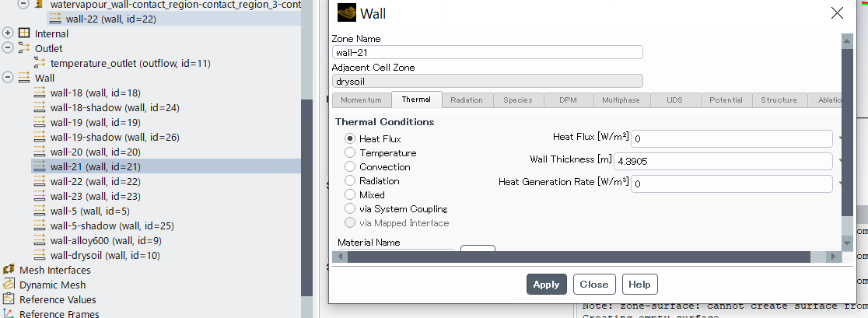Image resolution: width=868 pixels, height=318 pixels.
Task: Open the Radiation tab
Action: click(x=466, y=100)
